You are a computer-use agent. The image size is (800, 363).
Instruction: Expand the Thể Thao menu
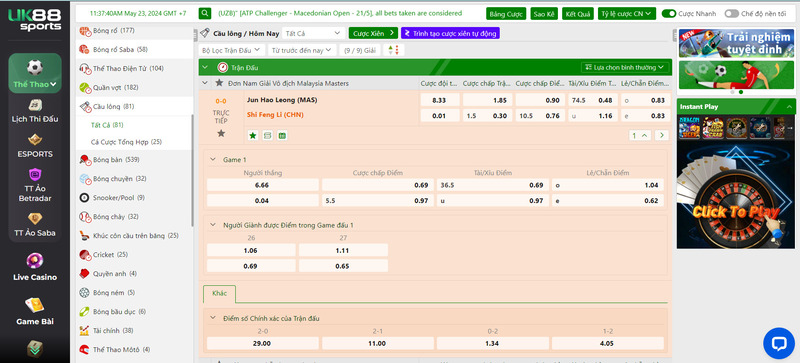[x=35, y=73]
